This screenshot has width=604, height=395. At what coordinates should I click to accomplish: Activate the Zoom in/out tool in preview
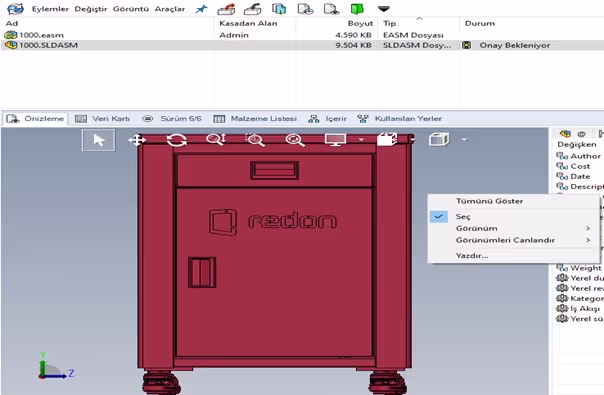pyautogui.click(x=216, y=140)
